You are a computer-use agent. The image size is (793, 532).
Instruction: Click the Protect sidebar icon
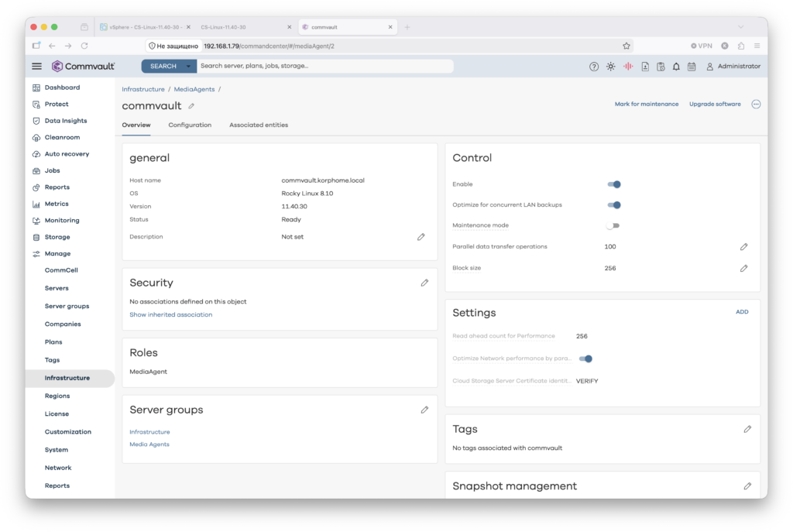click(x=36, y=105)
